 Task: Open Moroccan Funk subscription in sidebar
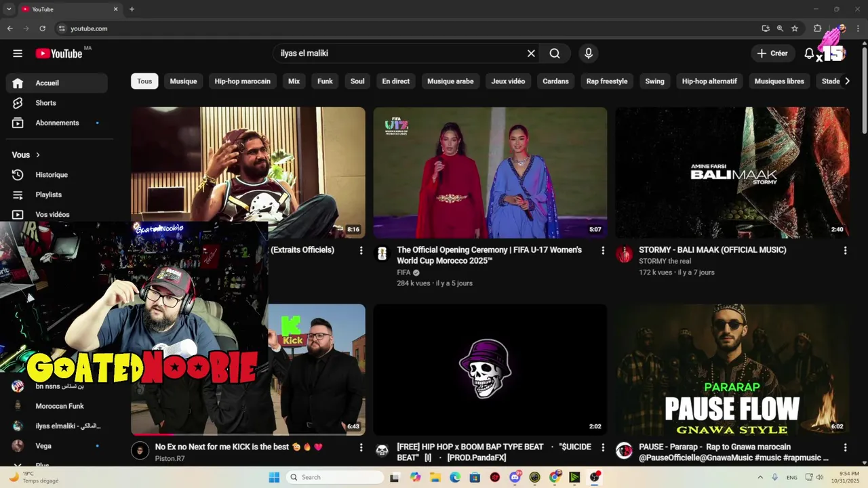click(57, 406)
